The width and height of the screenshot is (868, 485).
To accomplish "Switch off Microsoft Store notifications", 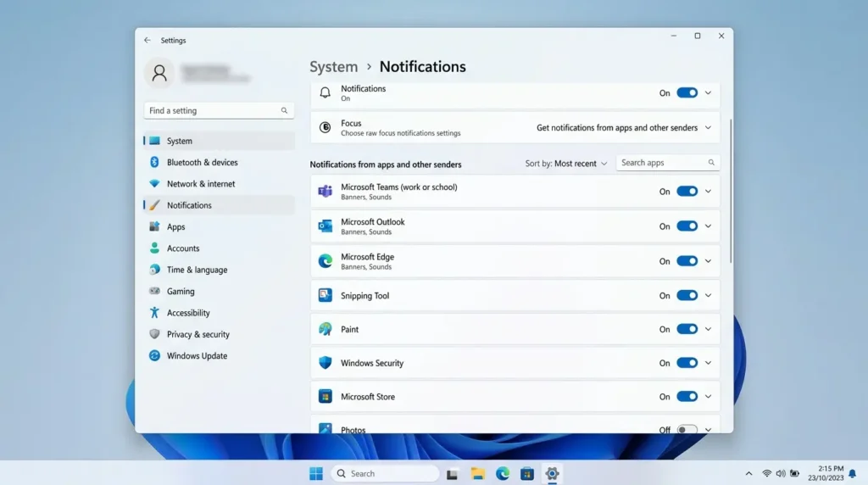I will click(x=687, y=397).
